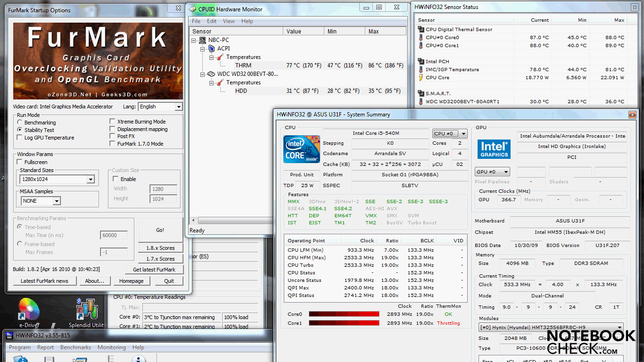Click the CPUID Hardware Monitor title icon
Viewport: 644px width, 362px height.
(x=192, y=9)
